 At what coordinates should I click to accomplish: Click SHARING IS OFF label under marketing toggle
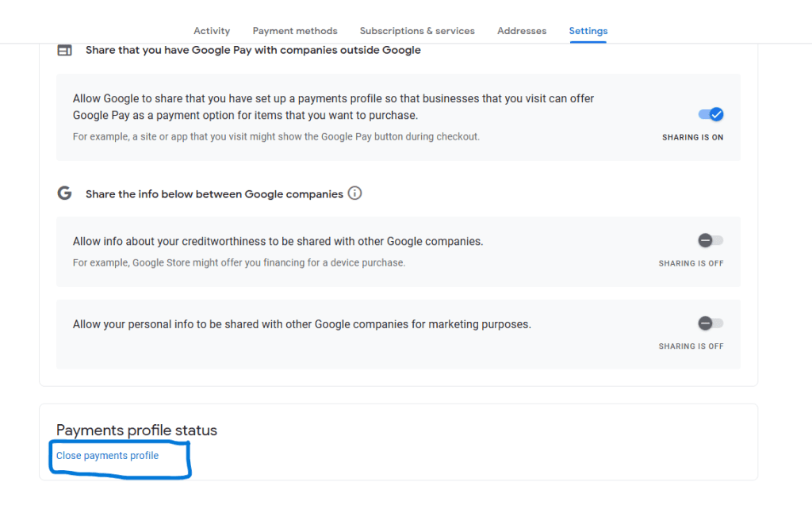tap(691, 346)
